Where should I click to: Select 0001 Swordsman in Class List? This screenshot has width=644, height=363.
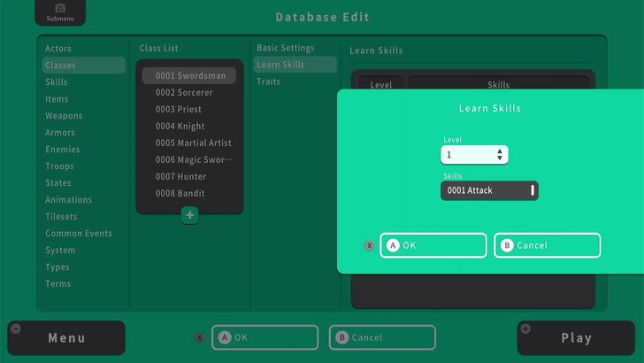[x=189, y=75]
